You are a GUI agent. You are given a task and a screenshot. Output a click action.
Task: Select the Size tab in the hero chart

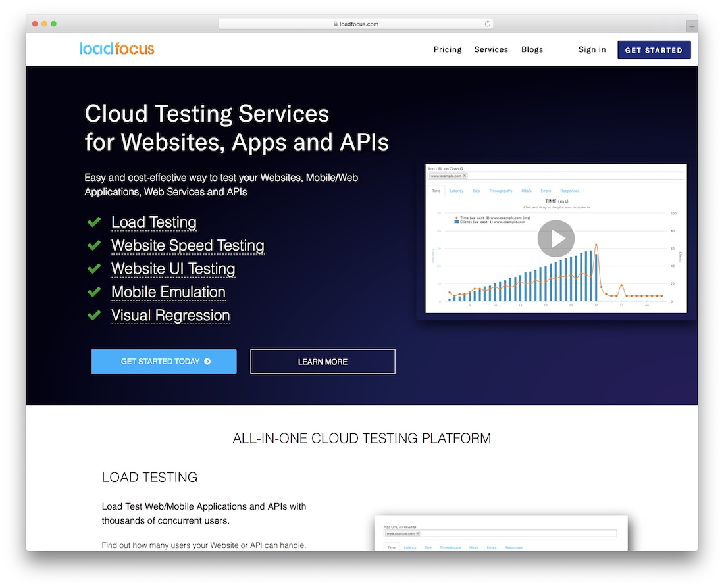click(x=476, y=191)
